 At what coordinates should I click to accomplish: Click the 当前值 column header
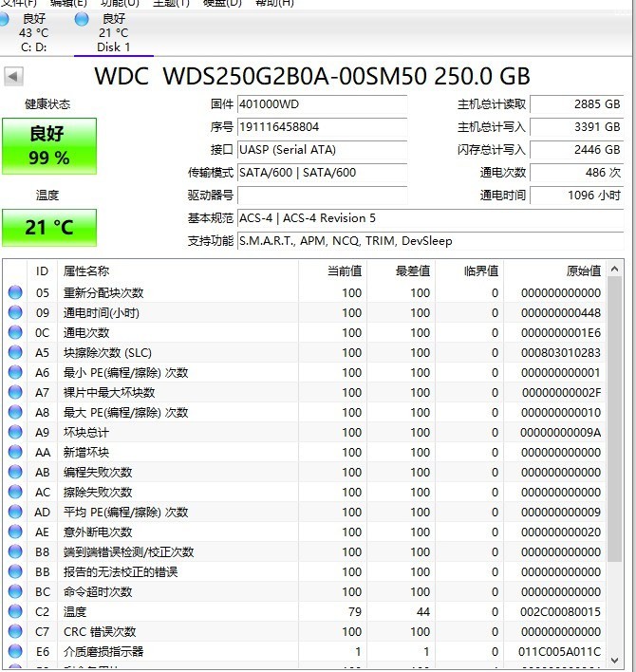[x=332, y=271]
